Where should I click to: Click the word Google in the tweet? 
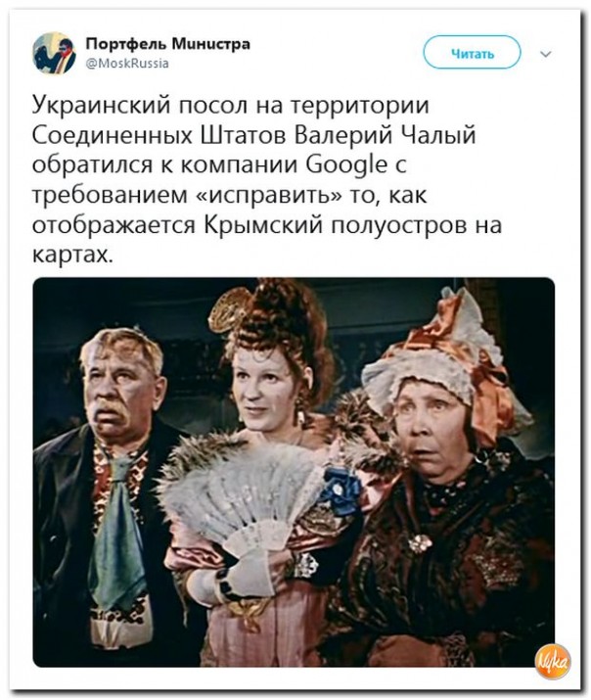347,164
